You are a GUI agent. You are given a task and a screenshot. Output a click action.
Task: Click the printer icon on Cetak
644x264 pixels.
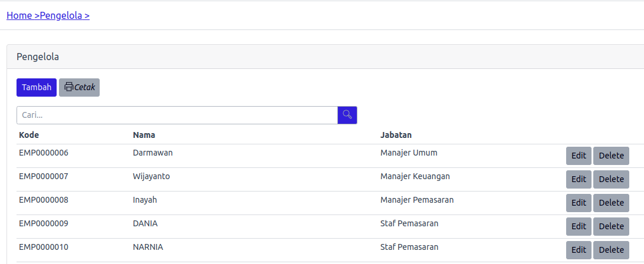(x=69, y=87)
